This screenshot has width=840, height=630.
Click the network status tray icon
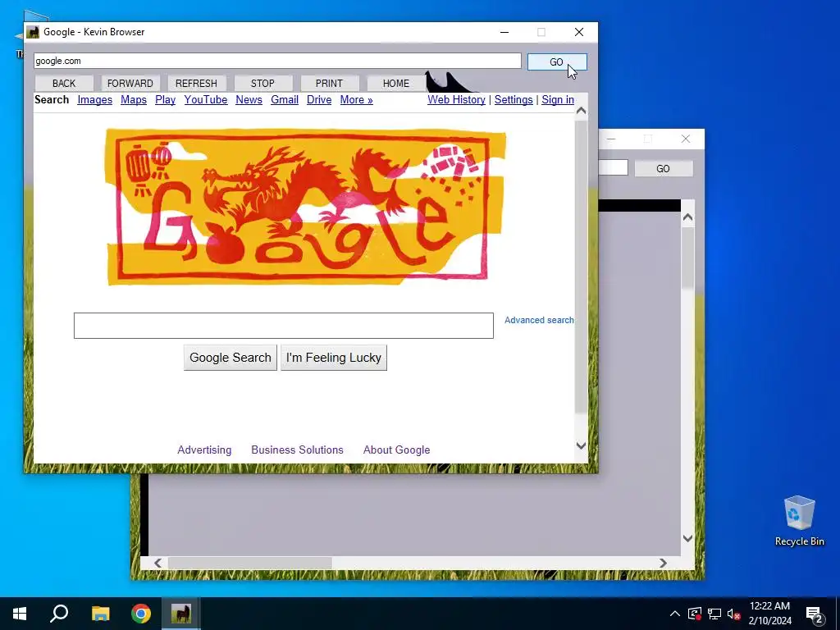714,614
